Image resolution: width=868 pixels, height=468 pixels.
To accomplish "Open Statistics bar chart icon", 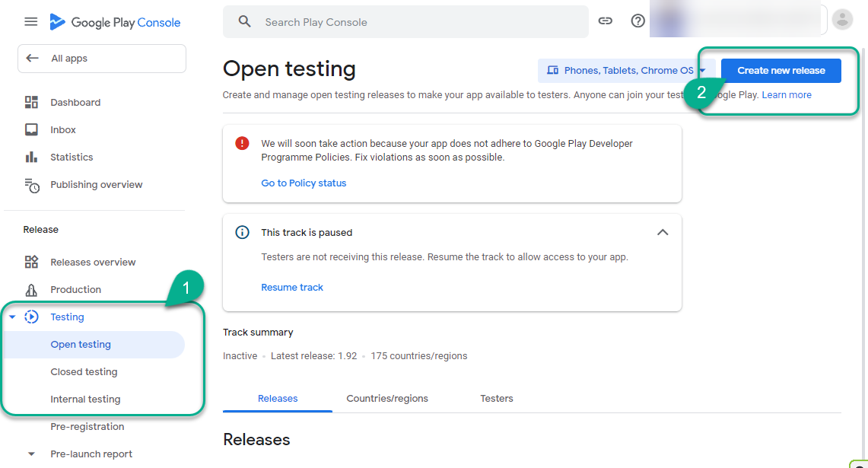I will click(x=31, y=157).
